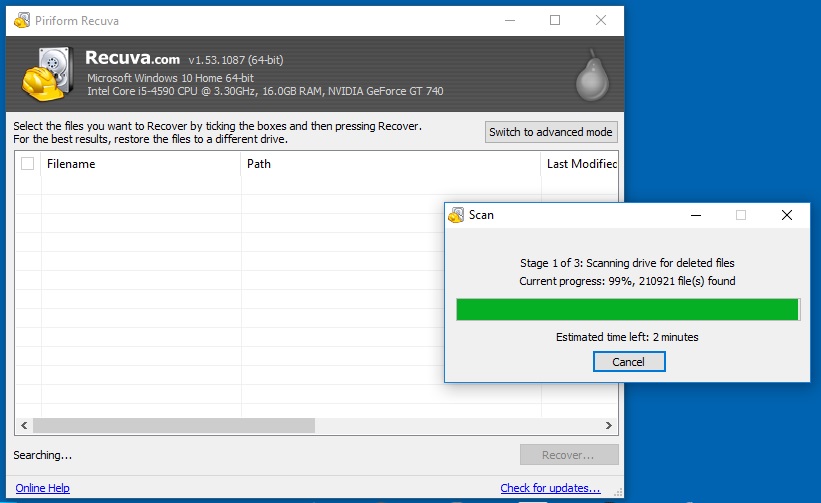821x503 pixels.
Task: Sort by the Filename column header
Action: coord(140,164)
